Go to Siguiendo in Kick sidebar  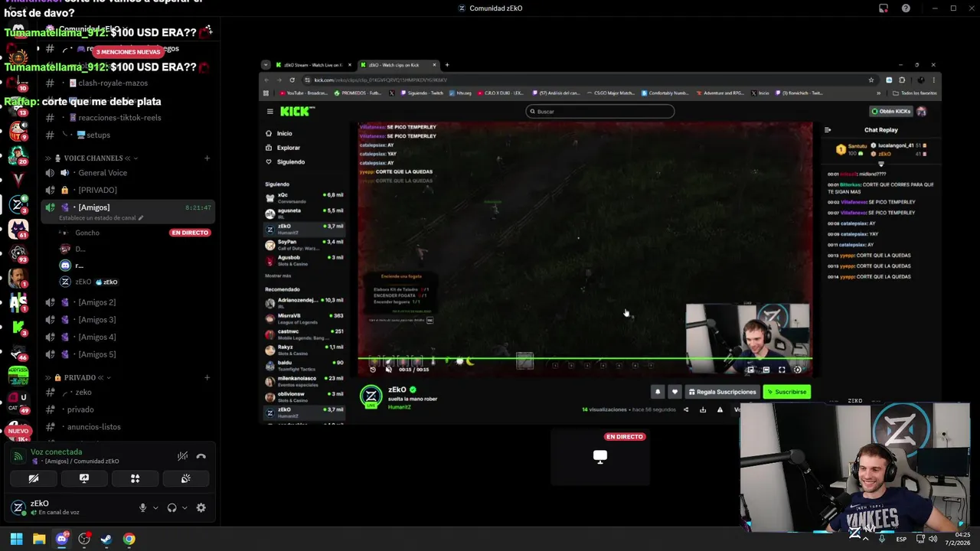290,162
